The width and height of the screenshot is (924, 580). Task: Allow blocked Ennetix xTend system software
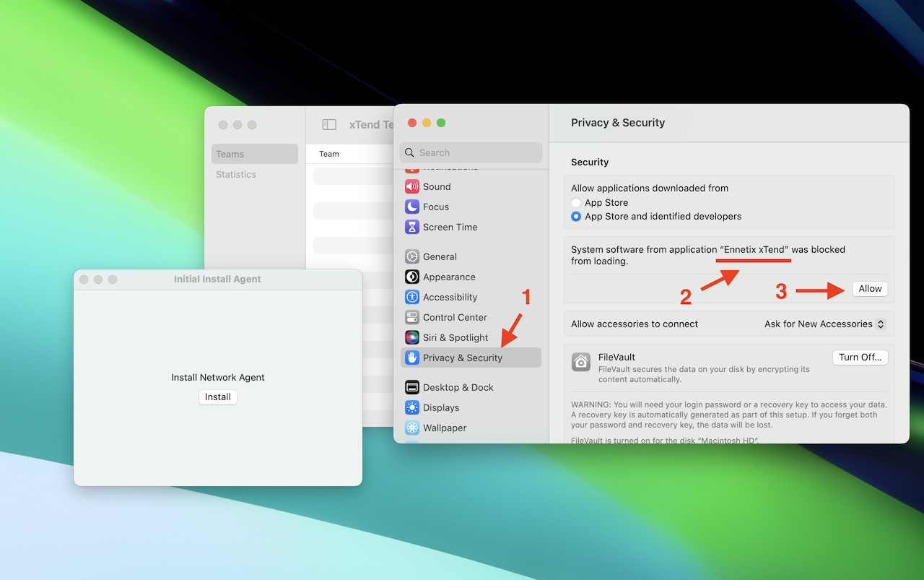tap(870, 289)
